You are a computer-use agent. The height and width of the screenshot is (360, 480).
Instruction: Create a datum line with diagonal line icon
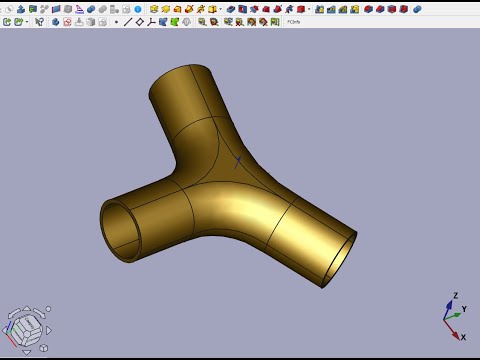click(x=128, y=22)
